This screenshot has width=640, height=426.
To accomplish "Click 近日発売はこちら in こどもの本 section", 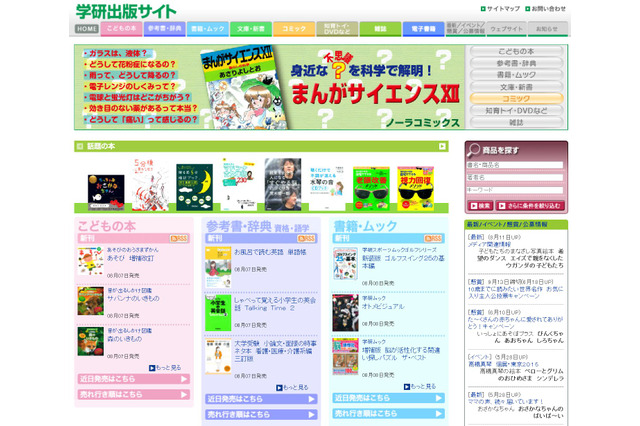I will click(133, 379).
